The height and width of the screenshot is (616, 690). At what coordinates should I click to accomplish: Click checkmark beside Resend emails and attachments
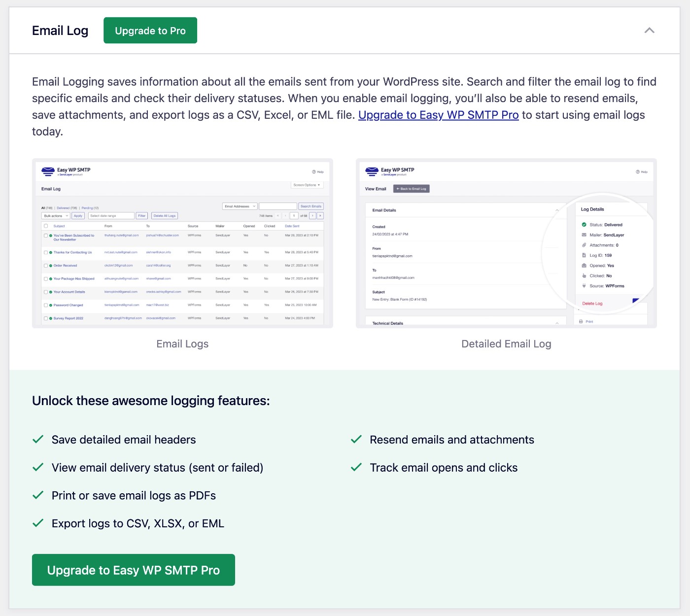[356, 439]
